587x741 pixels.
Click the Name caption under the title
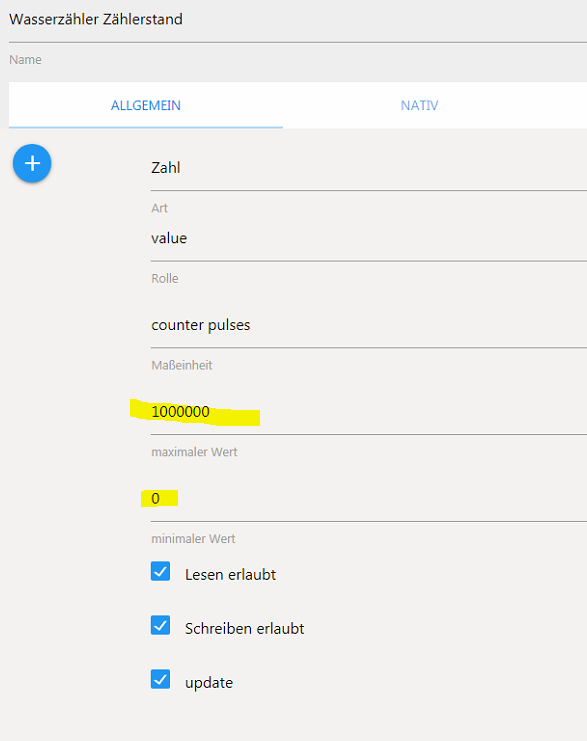point(26,60)
